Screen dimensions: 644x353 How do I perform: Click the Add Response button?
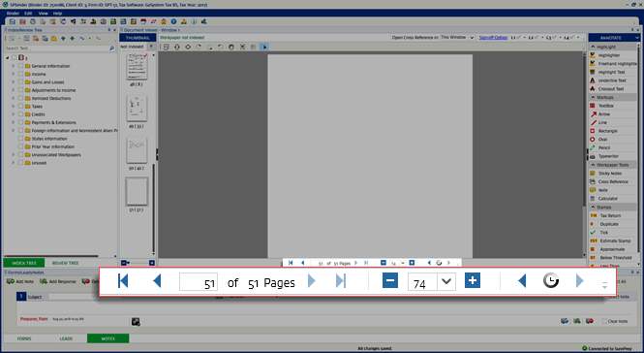click(x=58, y=281)
